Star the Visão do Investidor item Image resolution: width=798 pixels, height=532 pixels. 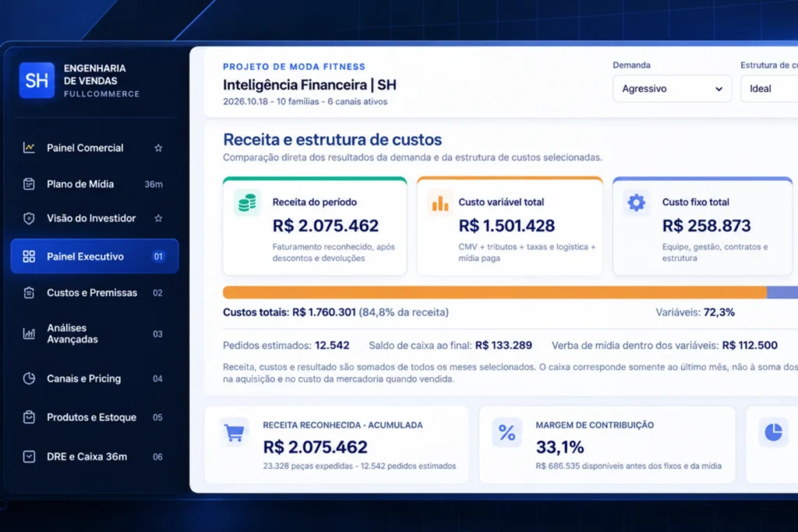point(158,218)
